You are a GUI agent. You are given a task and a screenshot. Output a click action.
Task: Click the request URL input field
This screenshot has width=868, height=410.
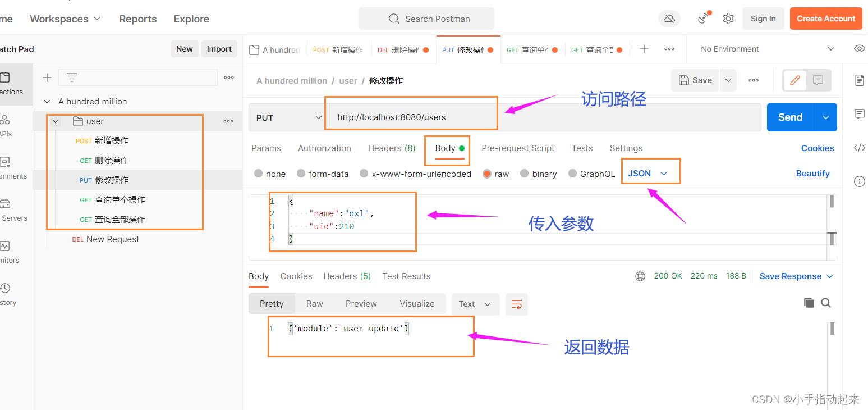pos(543,117)
